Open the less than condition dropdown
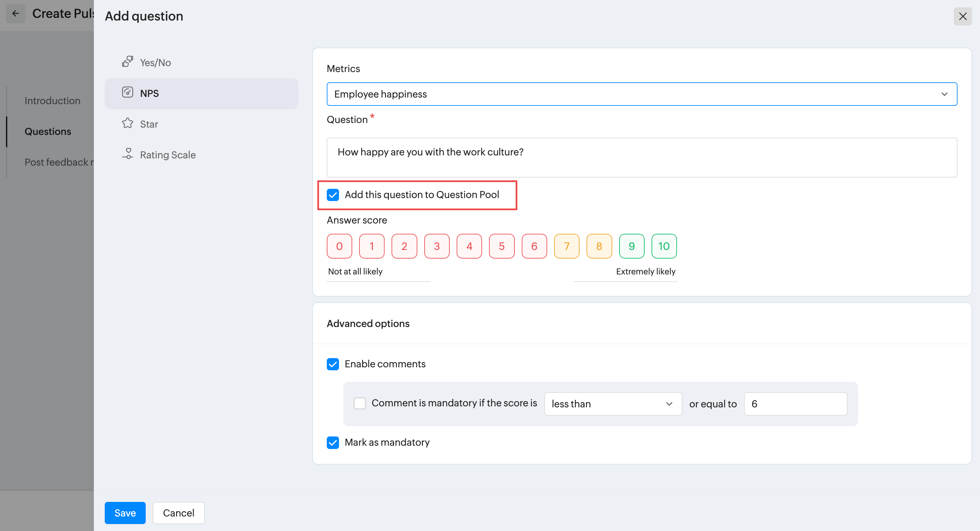The image size is (980, 531). 613,404
